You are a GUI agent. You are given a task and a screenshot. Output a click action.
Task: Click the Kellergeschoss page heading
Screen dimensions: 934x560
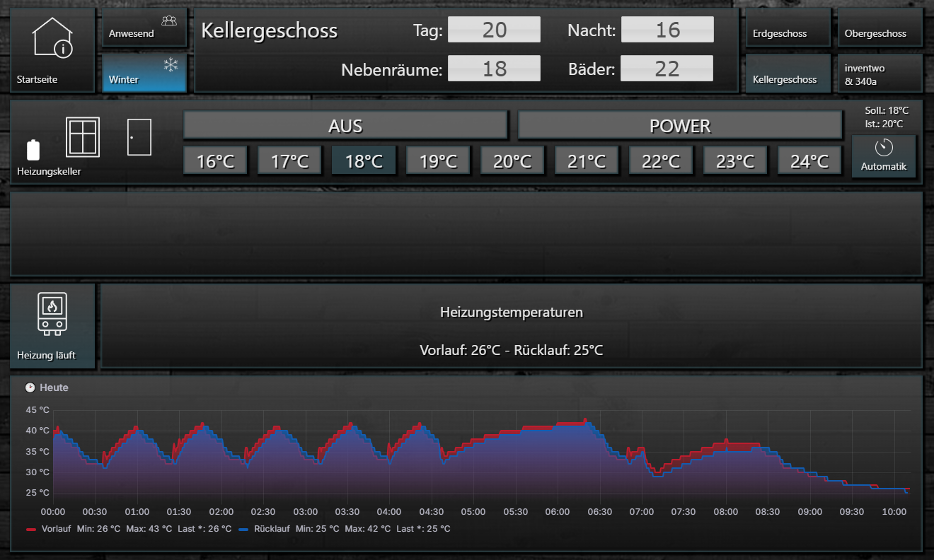[270, 31]
